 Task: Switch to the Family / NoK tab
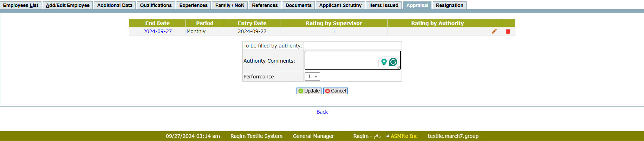coord(230,5)
